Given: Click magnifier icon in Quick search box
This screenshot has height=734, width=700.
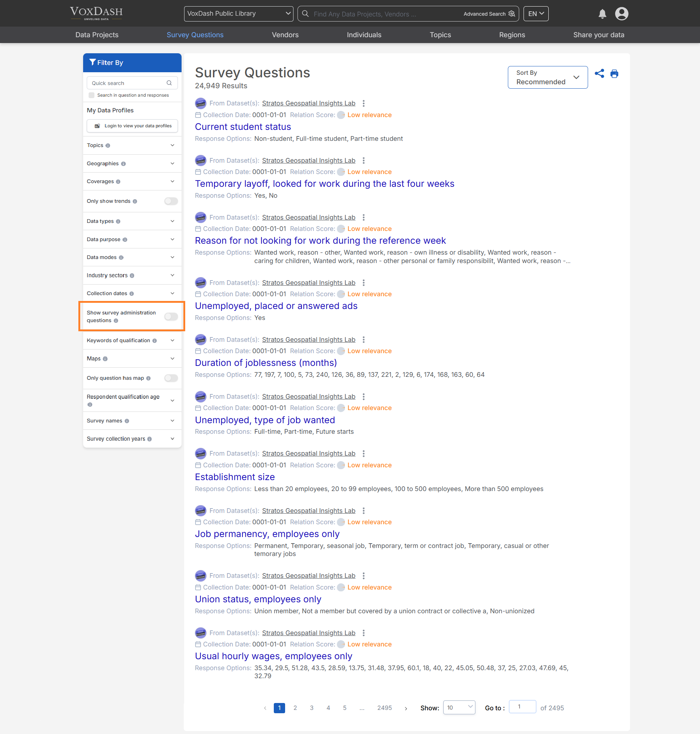Looking at the screenshot, I should click(x=169, y=83).
